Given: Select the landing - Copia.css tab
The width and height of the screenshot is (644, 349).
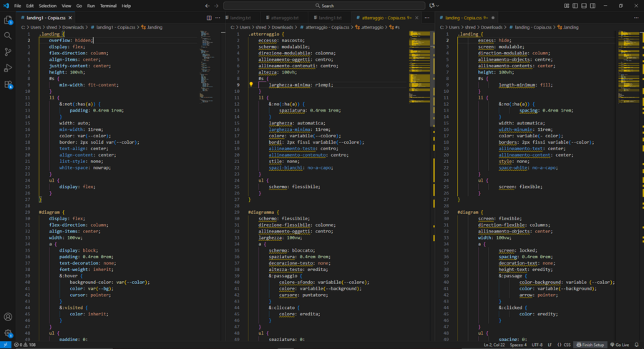Looking at the screenshot, I should [x=467, y=18].
